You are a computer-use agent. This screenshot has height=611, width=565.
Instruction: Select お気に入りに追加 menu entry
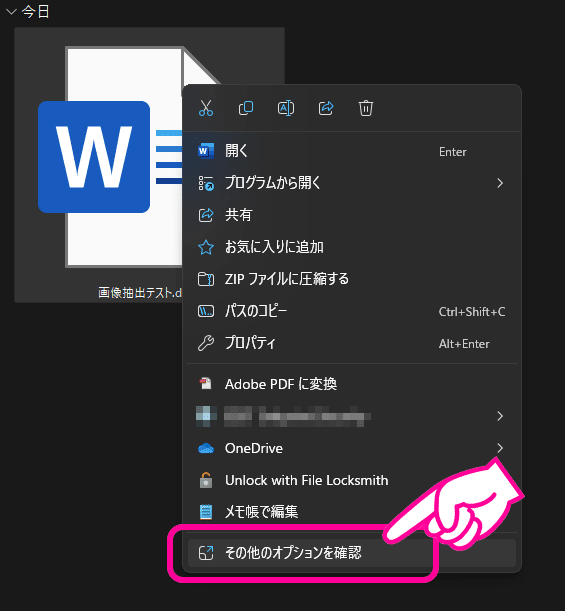pyautogui.click(x=352, y=247)
